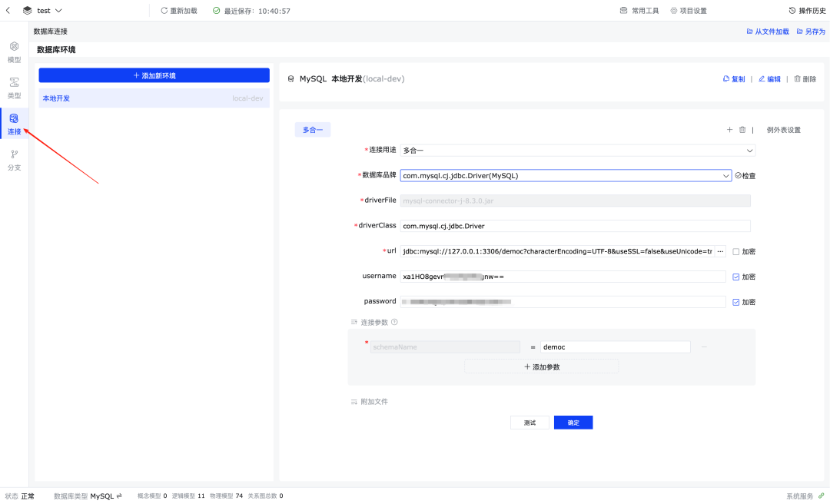
Task: Click the trash icon beside 例外表设置
Action: [x=742, y=130]
